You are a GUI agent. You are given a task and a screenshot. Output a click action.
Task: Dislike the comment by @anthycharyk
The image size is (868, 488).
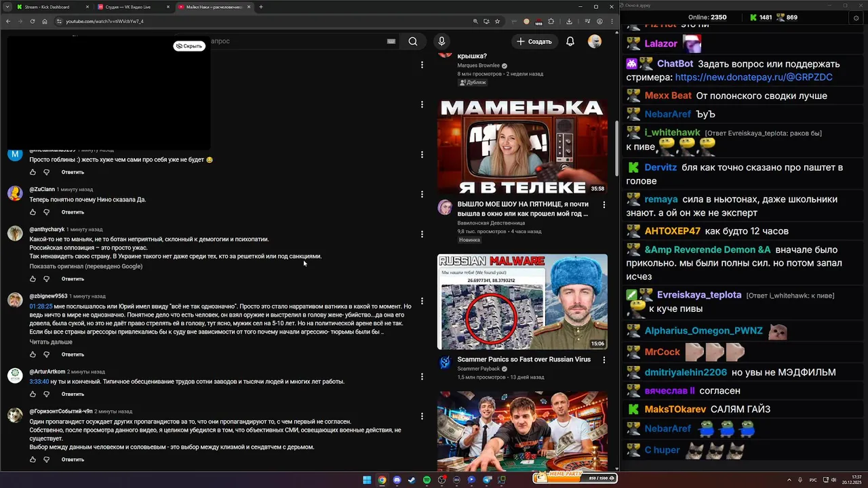pyautogui.click(x=47, y=279)
